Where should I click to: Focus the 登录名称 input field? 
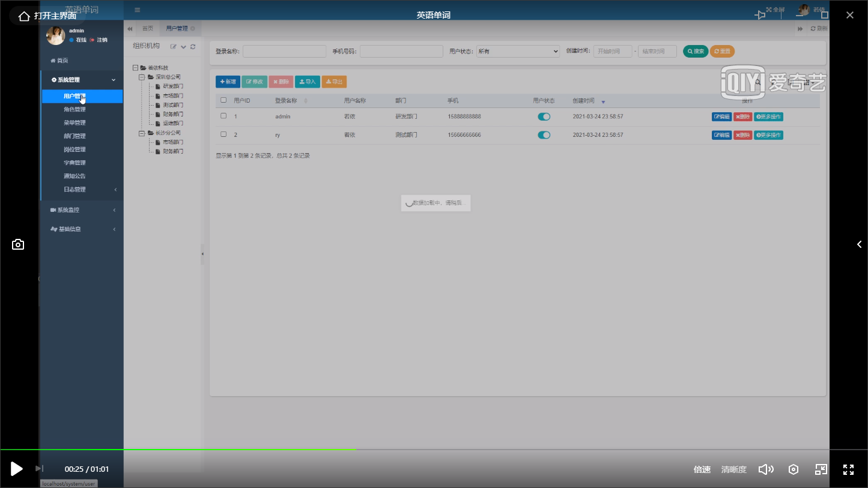point(284,52)
